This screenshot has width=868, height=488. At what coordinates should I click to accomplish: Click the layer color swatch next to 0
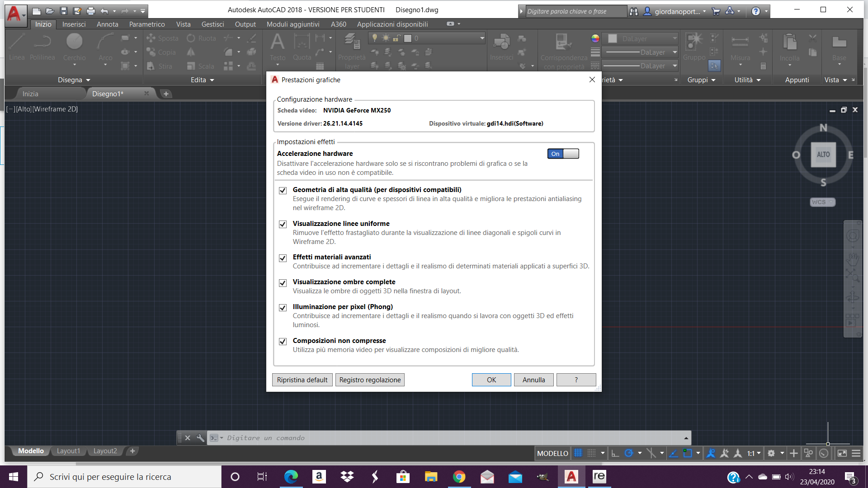pos(408,38)
